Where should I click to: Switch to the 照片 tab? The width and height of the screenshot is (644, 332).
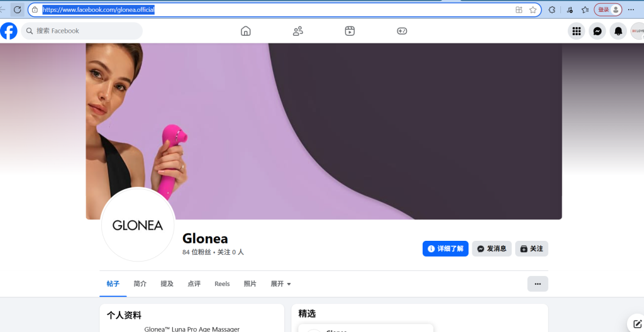tap(250, 284)
